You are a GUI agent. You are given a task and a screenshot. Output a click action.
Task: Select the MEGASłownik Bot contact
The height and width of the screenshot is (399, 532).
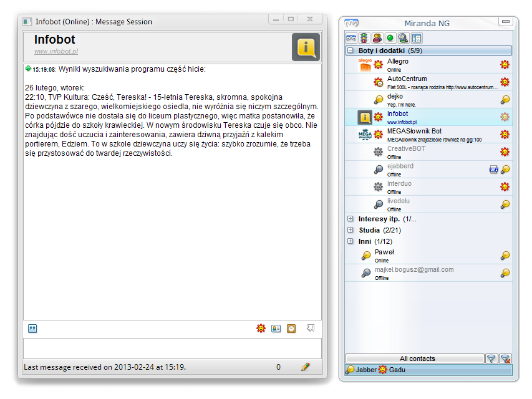429,135
